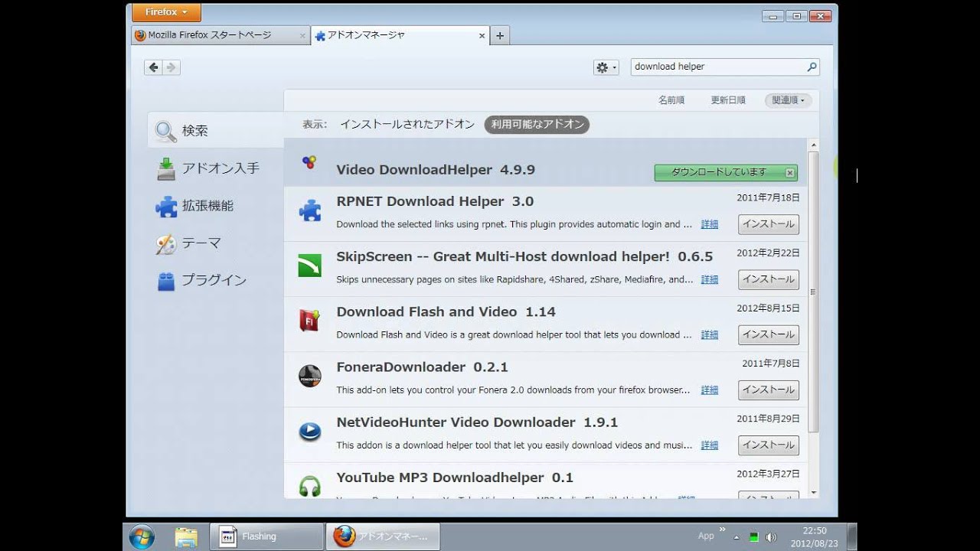
Task: Click the テーマ paintbrush icon
Action: pyautogui.click(x=166, y=243)
